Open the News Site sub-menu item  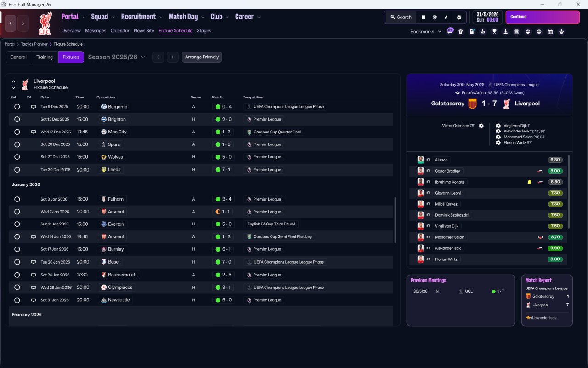coord(144,31)
